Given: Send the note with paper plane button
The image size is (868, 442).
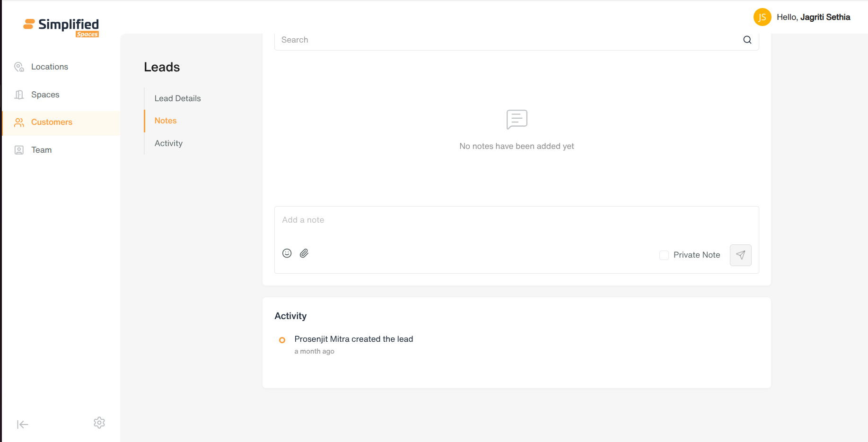Looking at the screenshot, I should click(x=740, y=255).
